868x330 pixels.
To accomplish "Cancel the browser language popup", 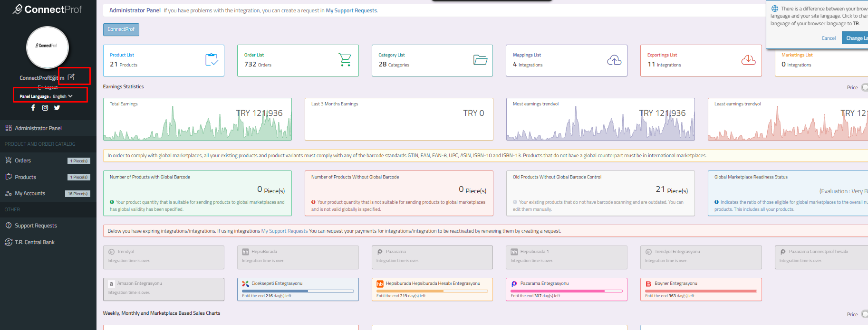I will [x=828, y=38].
